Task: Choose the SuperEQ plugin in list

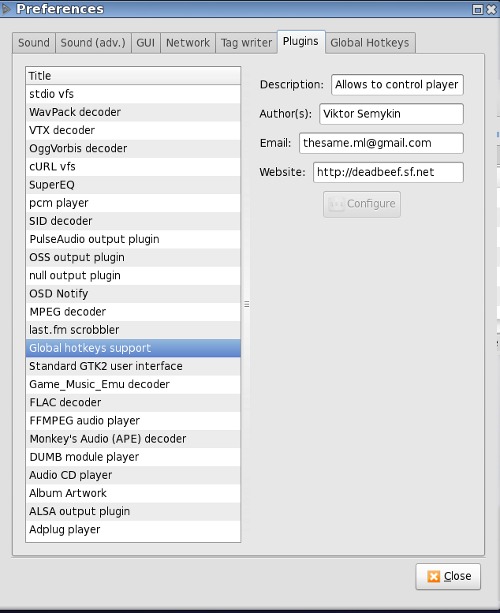Action: click(133, 185)
